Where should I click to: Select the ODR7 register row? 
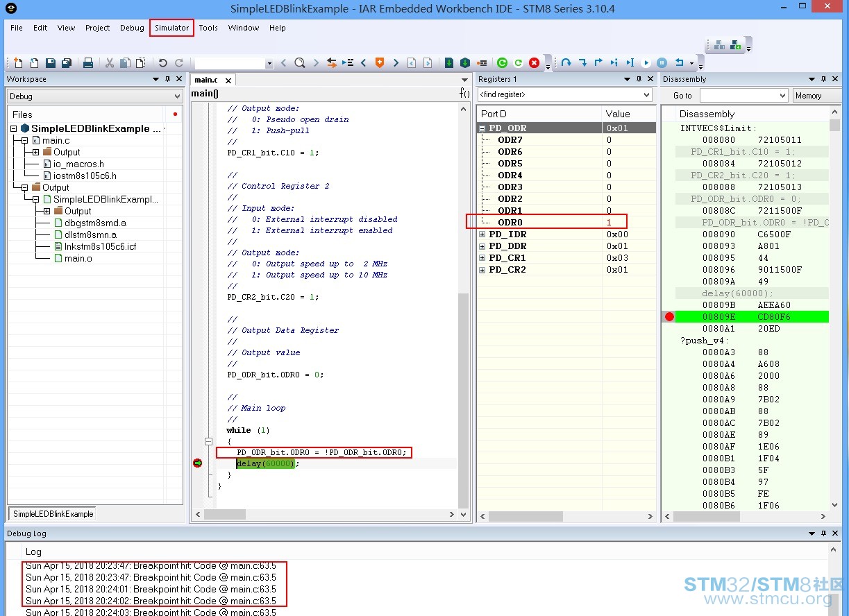(x=566, y=140)
